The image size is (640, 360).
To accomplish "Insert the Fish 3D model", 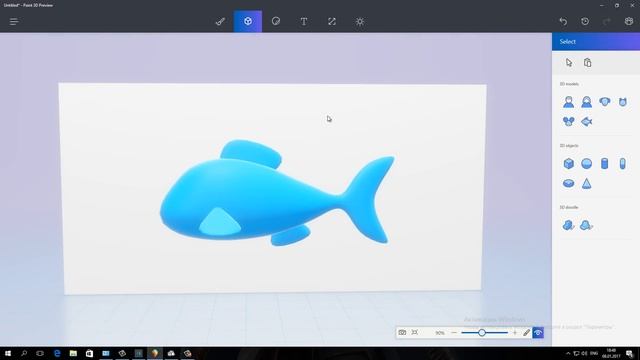I will (587, 121).
